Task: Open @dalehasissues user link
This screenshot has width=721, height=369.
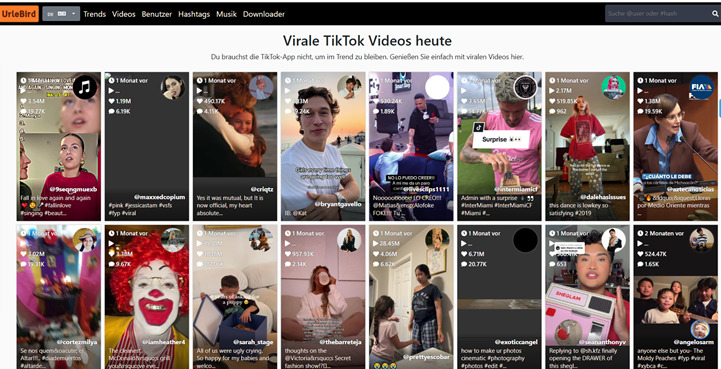Action: 603,197
